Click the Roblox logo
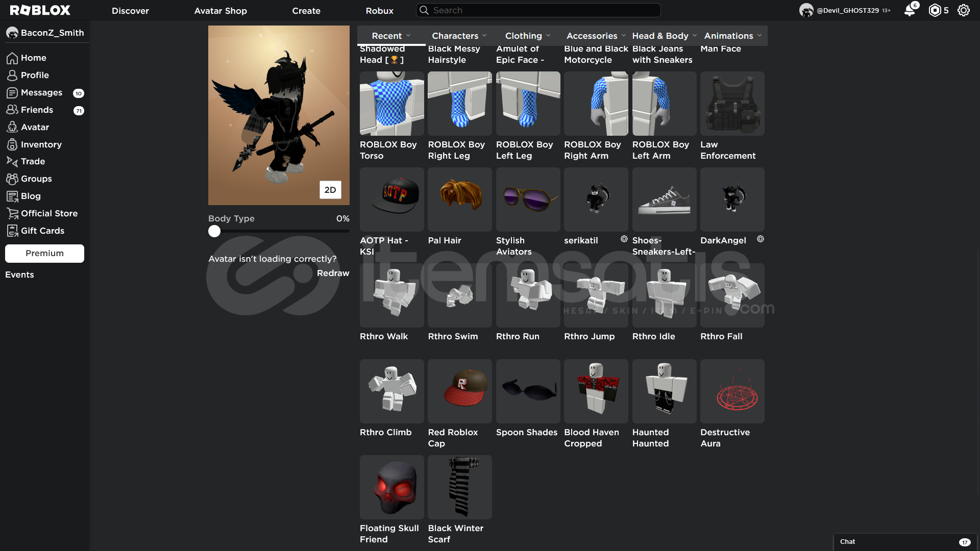The image size is (980, 551). pyautogui.click(x=40, y=10)
